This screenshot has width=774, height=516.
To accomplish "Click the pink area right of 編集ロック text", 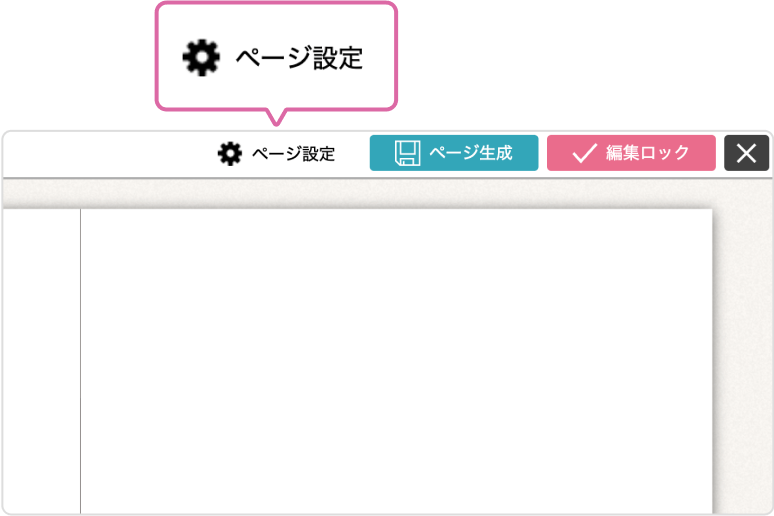I will point(703,153).
